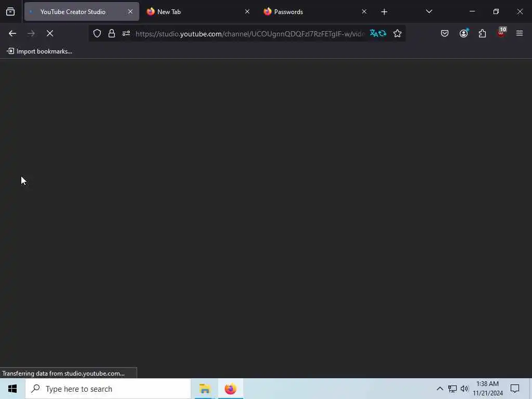Screen dimensions: 532x399
Task: Bookmark this page with the star
Action: pos(397,34)
